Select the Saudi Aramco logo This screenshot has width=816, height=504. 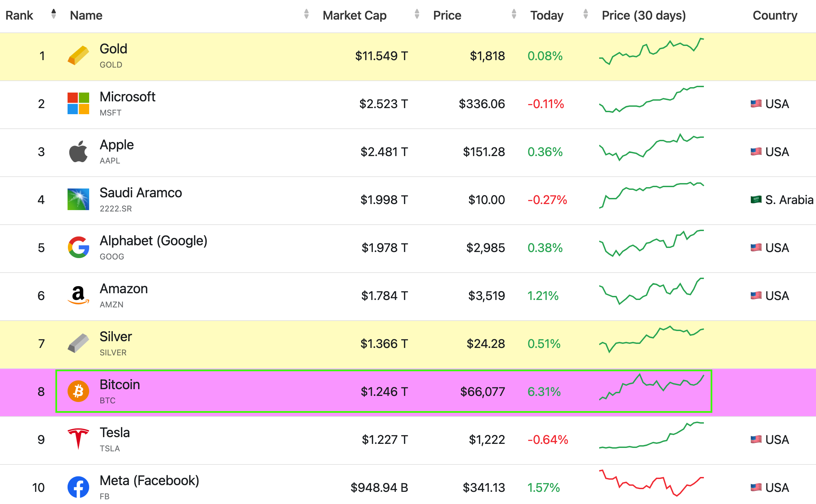tap(78, 200)
